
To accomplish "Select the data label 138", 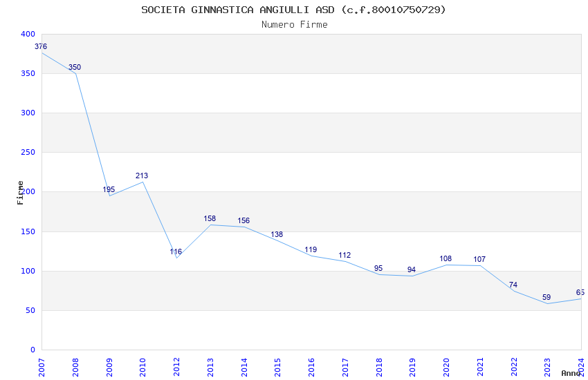I will 277,234.
